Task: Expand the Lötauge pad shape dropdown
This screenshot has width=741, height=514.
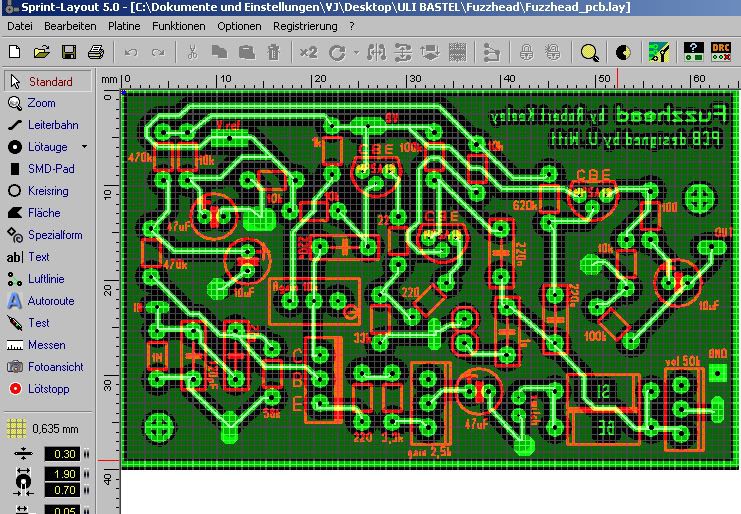Action: pos(85,147)
